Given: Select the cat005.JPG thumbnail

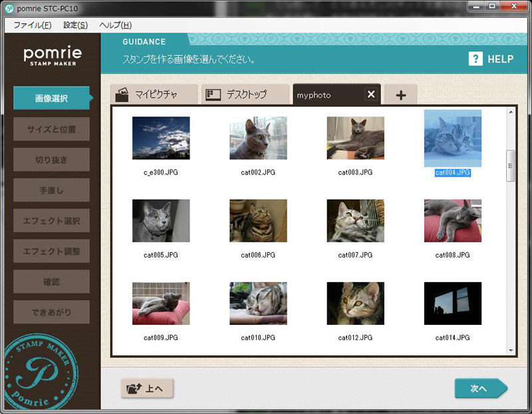Looking at the screenshot, I should (161, 221).
